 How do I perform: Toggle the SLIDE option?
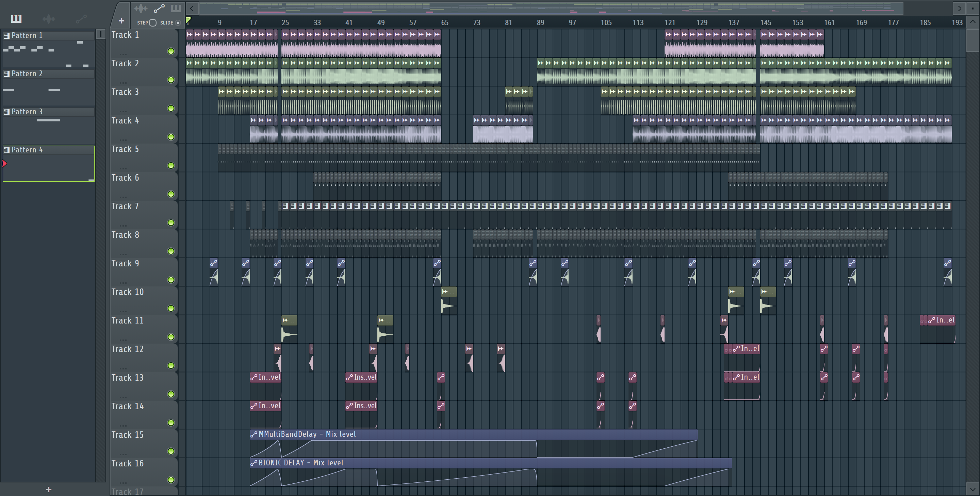tap(178, 23)
